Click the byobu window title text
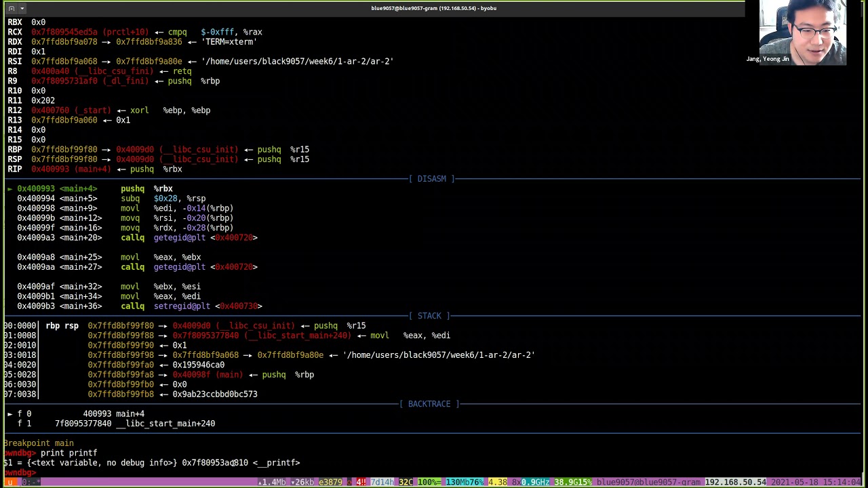Viewport: 868px width, 488px height. pos(434,8)
